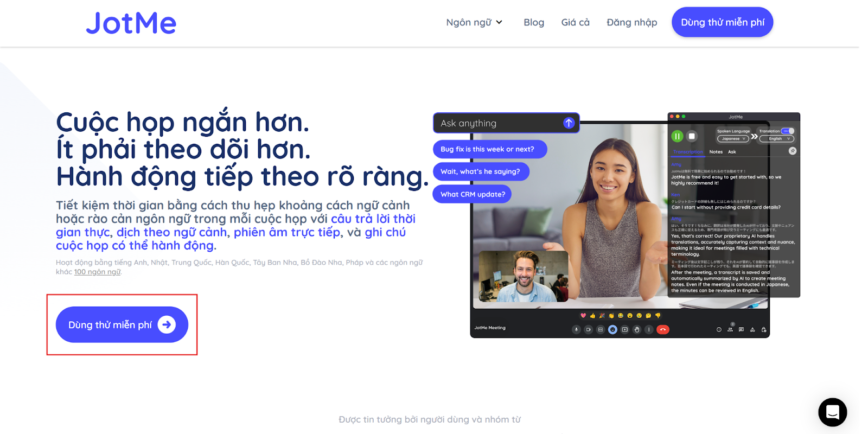Open more options three-dot menu

click(x=649, y=329)
